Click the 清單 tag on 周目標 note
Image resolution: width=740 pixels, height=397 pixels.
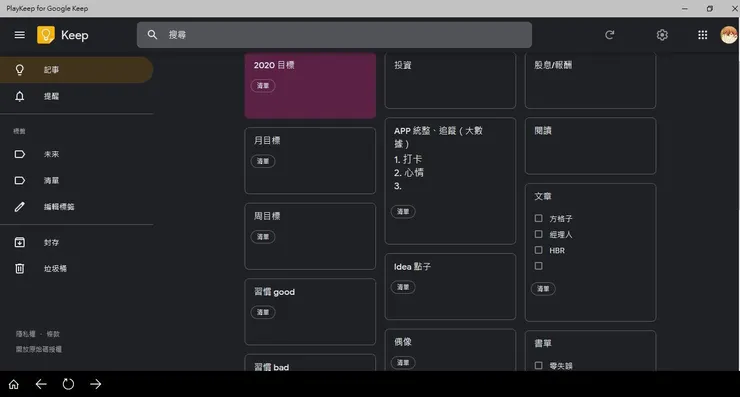(263, 237)
